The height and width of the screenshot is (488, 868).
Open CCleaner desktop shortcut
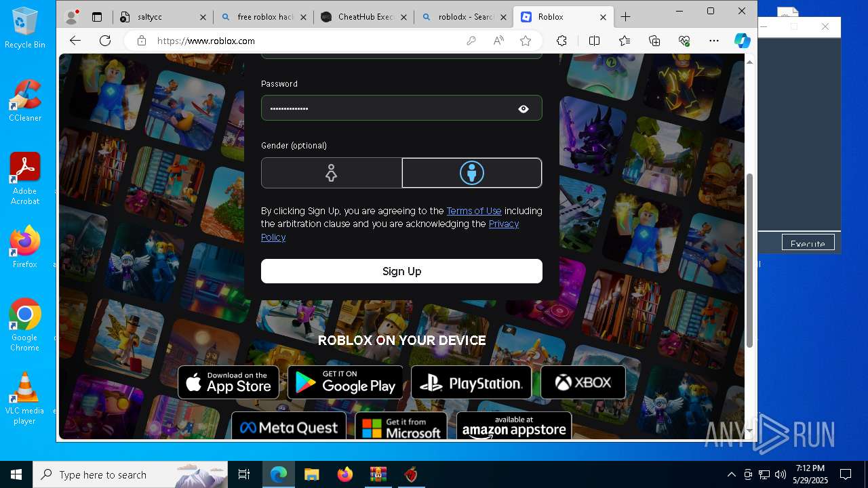[25, 101]
